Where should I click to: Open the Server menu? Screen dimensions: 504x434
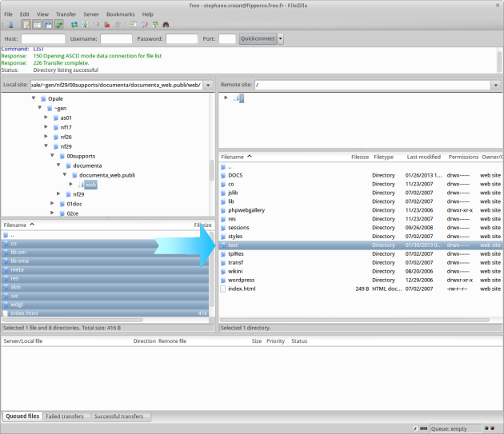tap(91, 14)
